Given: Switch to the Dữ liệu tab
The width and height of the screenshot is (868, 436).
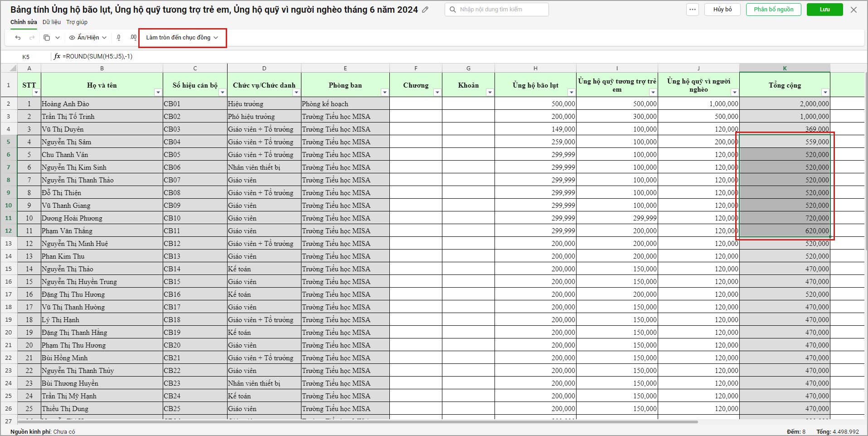Looking at the screenshot, I should (x=52, y=22).
